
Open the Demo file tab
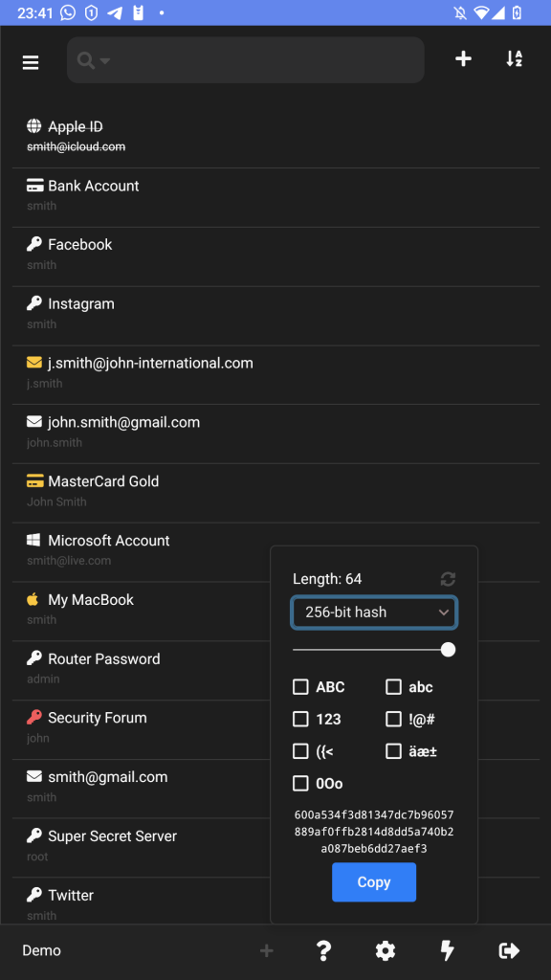tap(42, 950)
